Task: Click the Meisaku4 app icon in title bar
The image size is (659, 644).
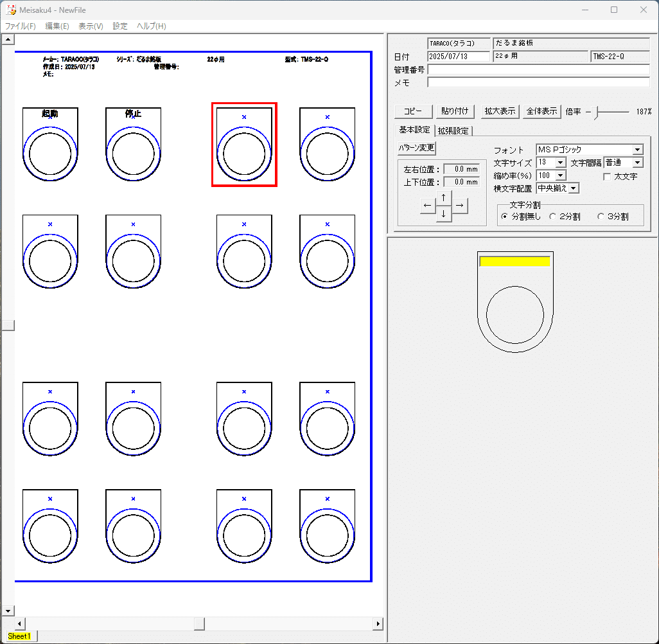Action: click(x=11, y=10)
